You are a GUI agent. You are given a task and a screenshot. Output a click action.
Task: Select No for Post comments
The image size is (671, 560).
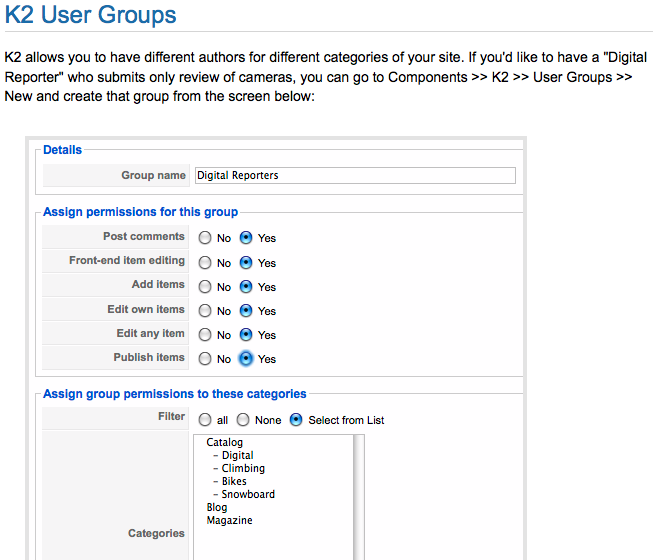pos(205,238)
